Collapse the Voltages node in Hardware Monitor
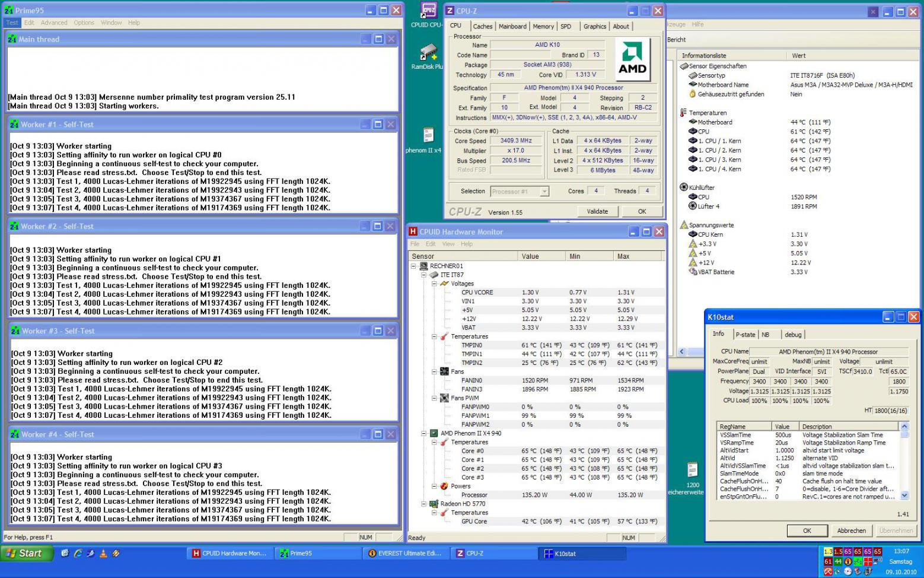The height and width of the screenshot is (578, 924). click(434, 284)
